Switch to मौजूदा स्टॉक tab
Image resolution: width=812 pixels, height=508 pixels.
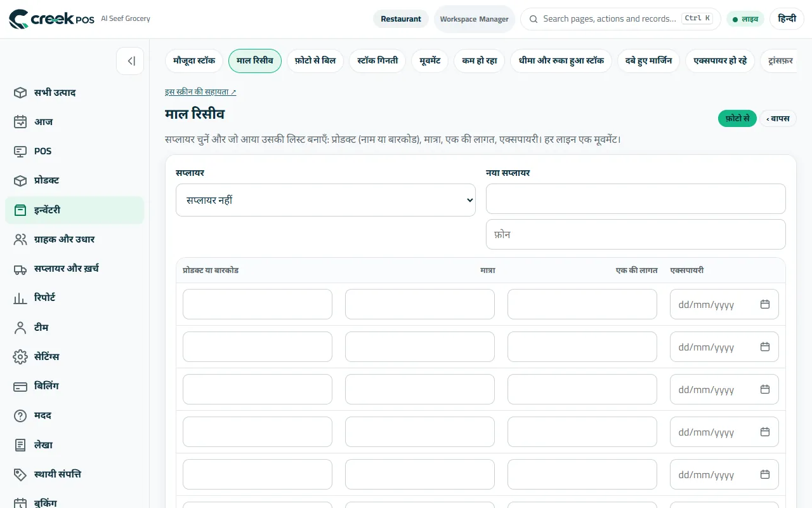point(194,61)
